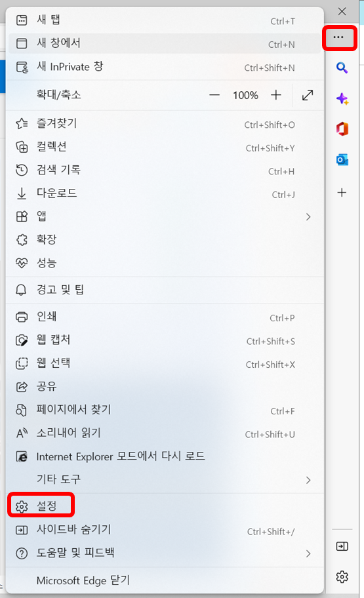Open 검색 기록 menu entry
The image size is (364, 598).
pos(165,170)
